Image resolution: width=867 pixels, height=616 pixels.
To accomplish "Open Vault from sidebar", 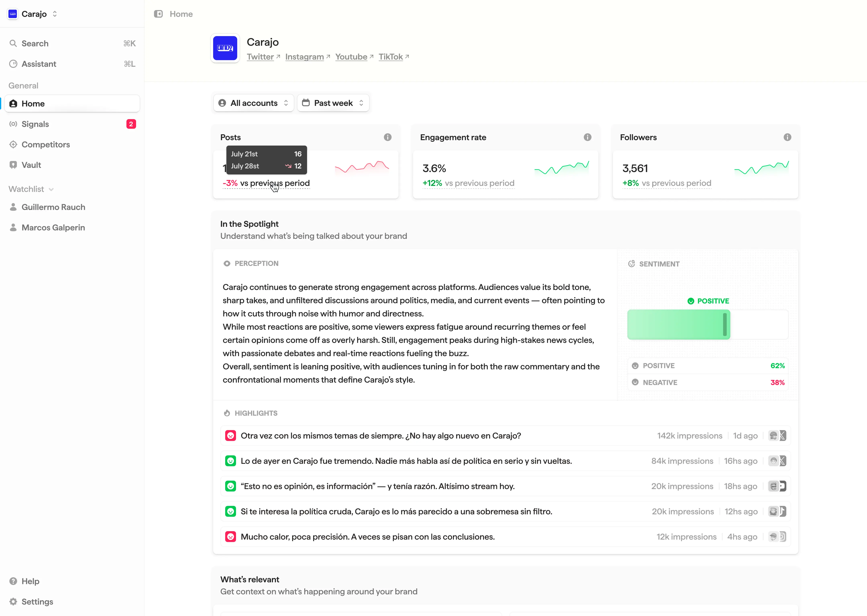I will coord(31,165).
